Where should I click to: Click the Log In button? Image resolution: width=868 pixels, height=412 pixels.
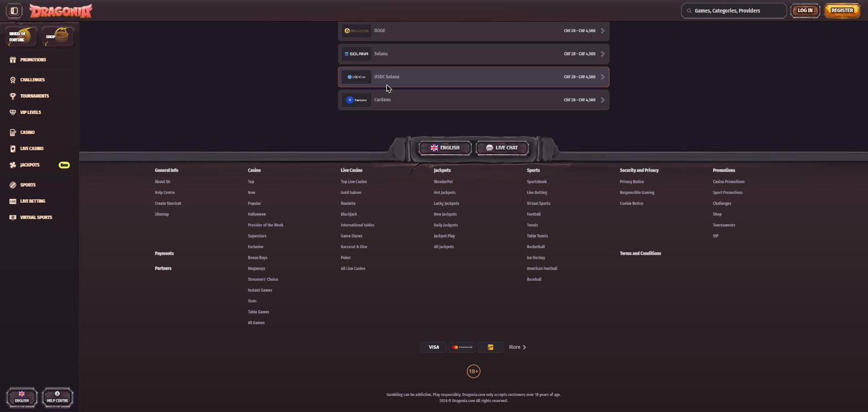click(x=805, y=11)
